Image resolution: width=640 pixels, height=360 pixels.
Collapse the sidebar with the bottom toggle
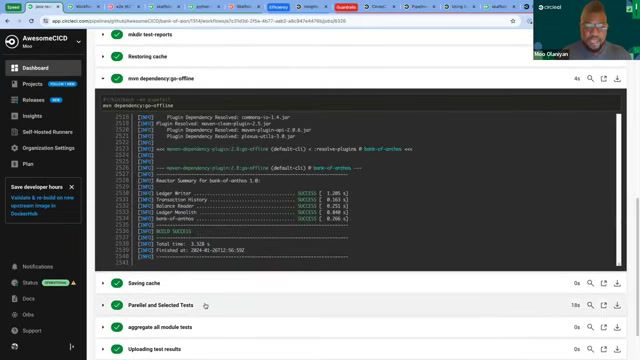pos(72,347)
